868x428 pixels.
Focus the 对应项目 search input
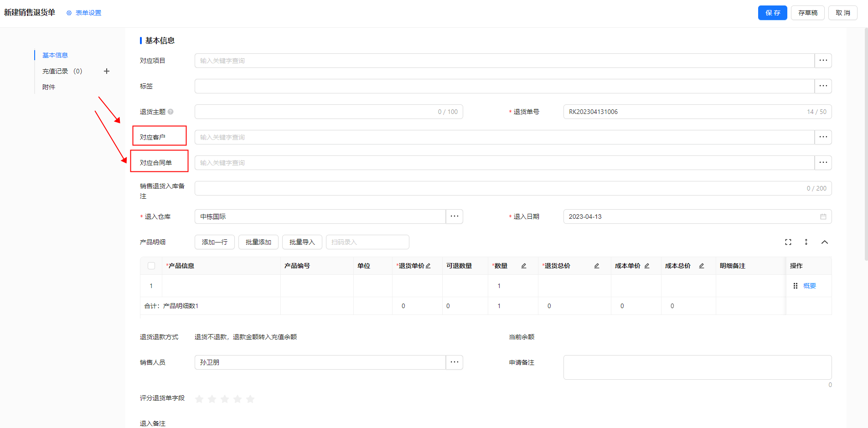click(505, 61)
